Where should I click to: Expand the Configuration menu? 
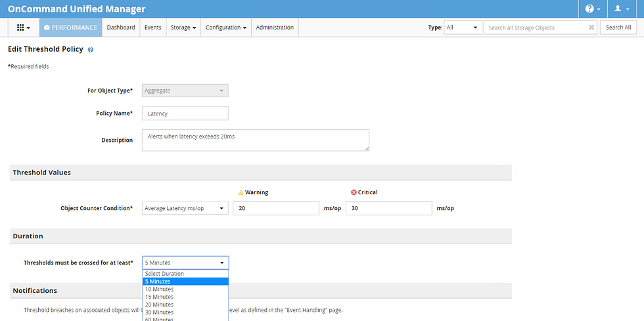[x=226, y=28]
